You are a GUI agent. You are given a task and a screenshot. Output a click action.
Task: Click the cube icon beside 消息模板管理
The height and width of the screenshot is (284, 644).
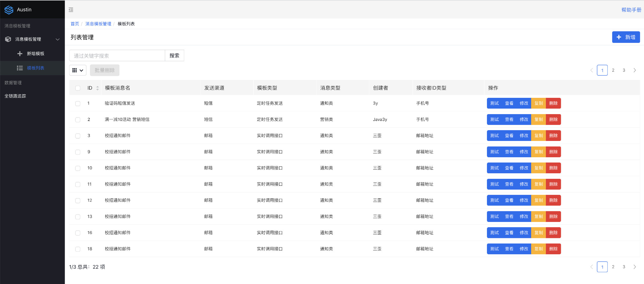point(8,39)
